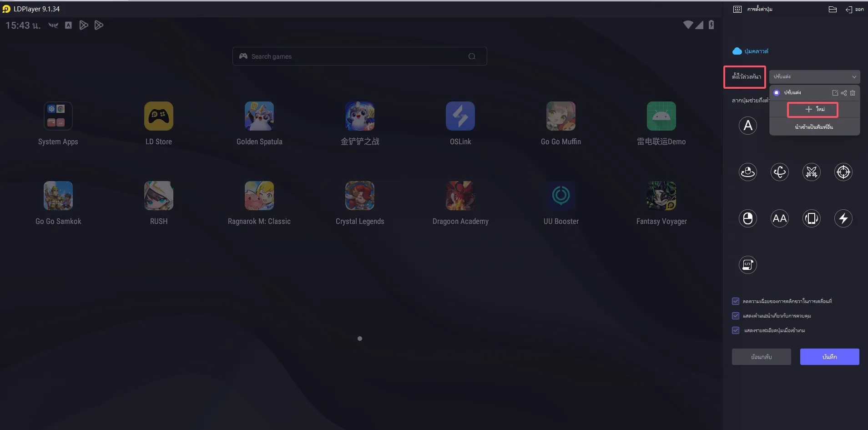Image resolution: width=868 pixels, height=430 pixels.
Task: Open Go Go Muffin game
Action: tap(561, 116)
